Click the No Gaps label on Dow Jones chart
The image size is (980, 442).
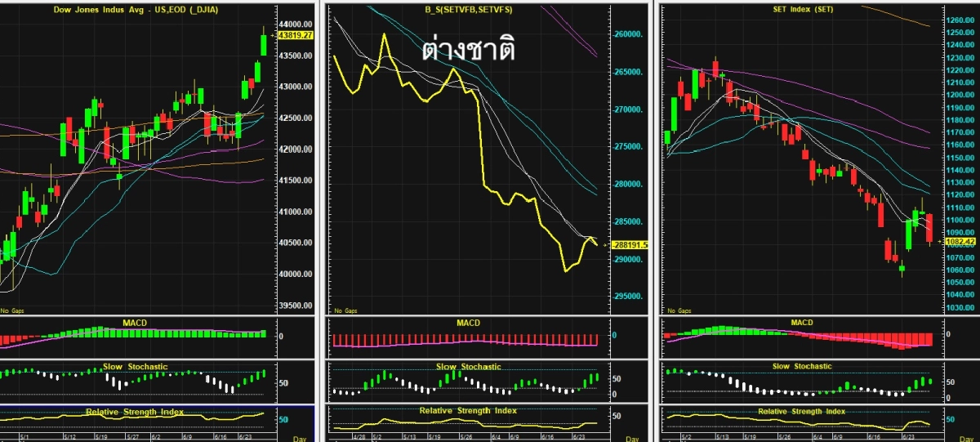point(11,310)
